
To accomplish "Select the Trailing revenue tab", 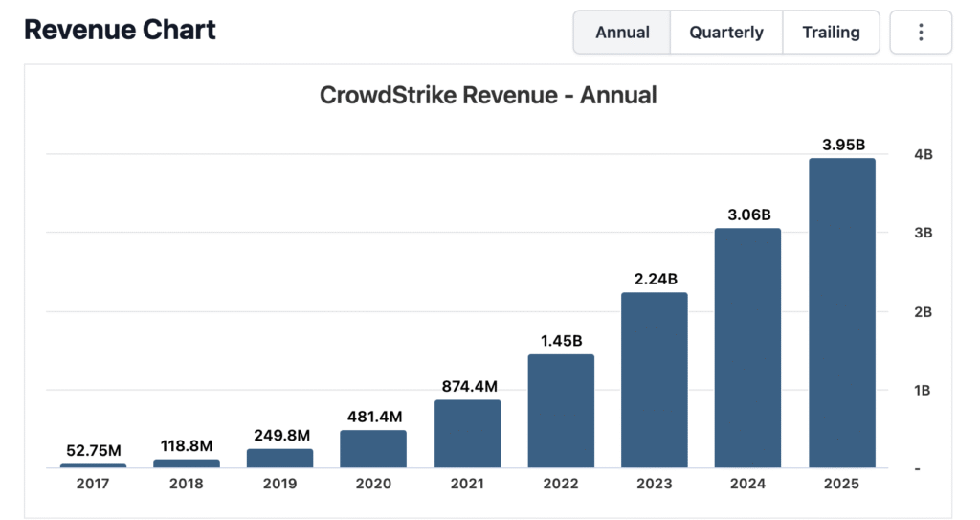I will [831, 33].
